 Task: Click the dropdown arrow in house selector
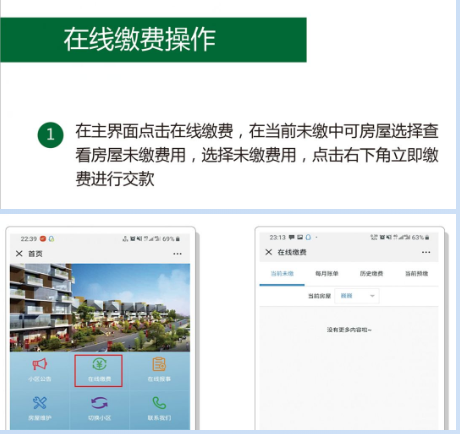[x=372, y=296]
